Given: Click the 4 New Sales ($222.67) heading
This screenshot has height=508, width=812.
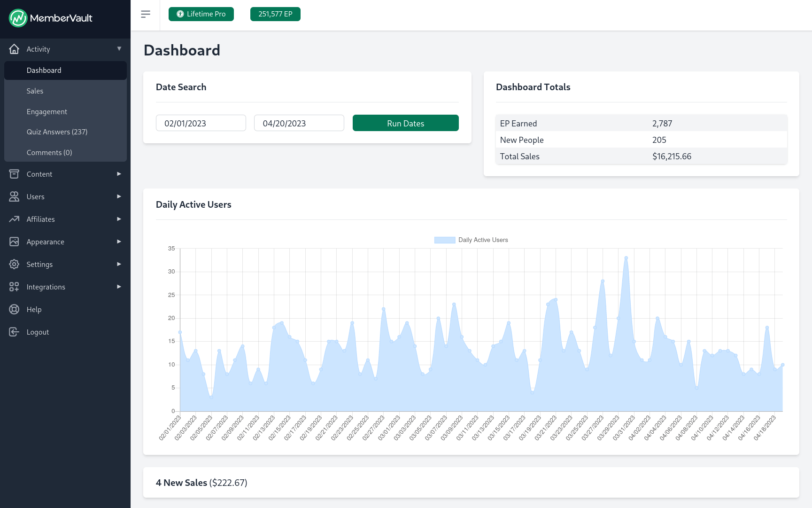Looking at the screenshot, I should (201, 483).
